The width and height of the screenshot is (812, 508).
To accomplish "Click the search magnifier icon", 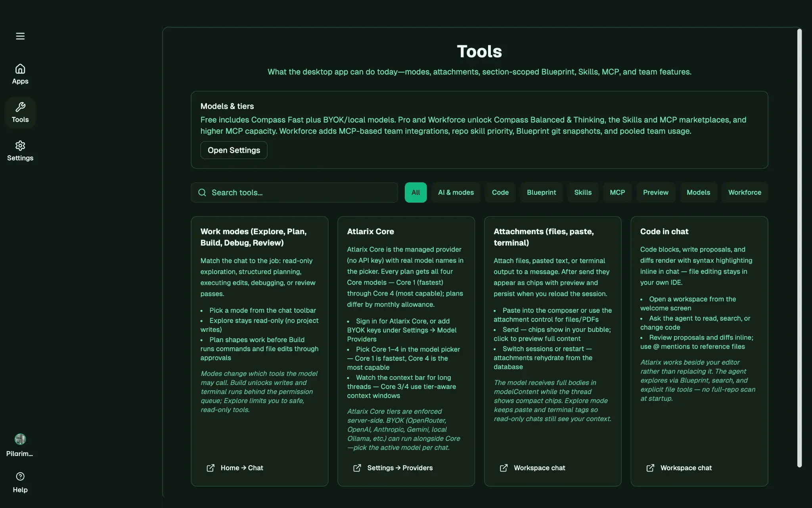I will [x=202, y=192].
